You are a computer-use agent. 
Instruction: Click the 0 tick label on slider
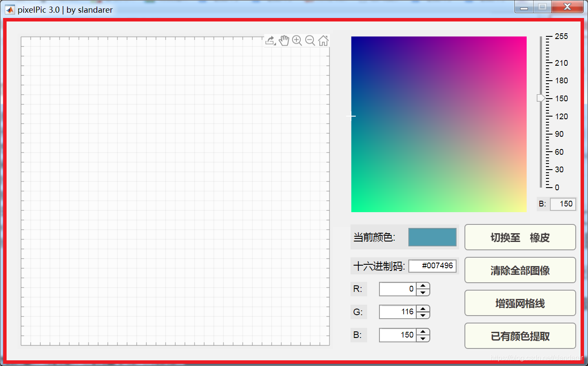(x=557, y=188)
